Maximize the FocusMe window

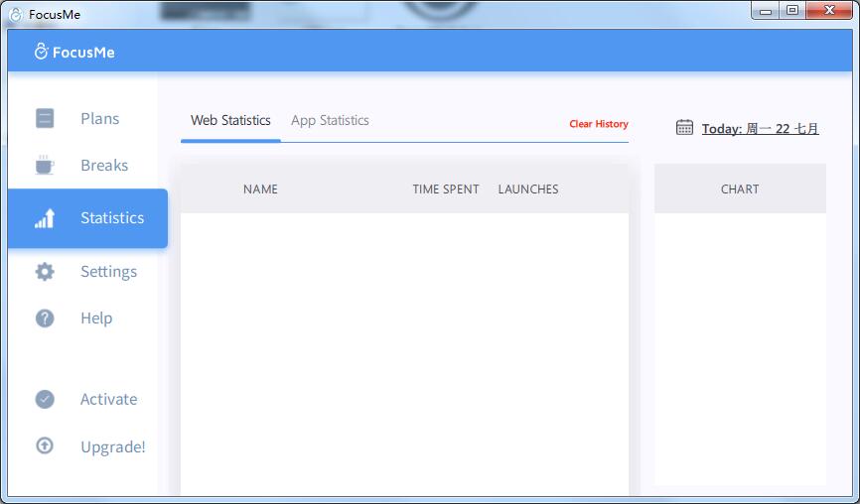click(792, 11)
